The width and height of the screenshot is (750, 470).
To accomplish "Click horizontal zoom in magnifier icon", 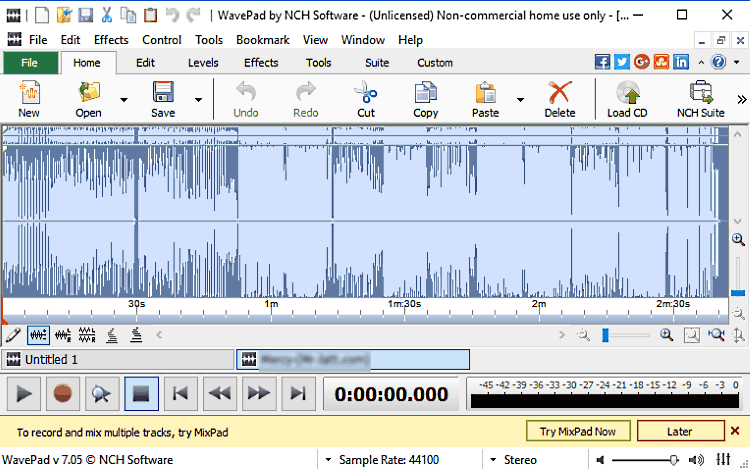I will pyautogui.click(x=666, y=335).
